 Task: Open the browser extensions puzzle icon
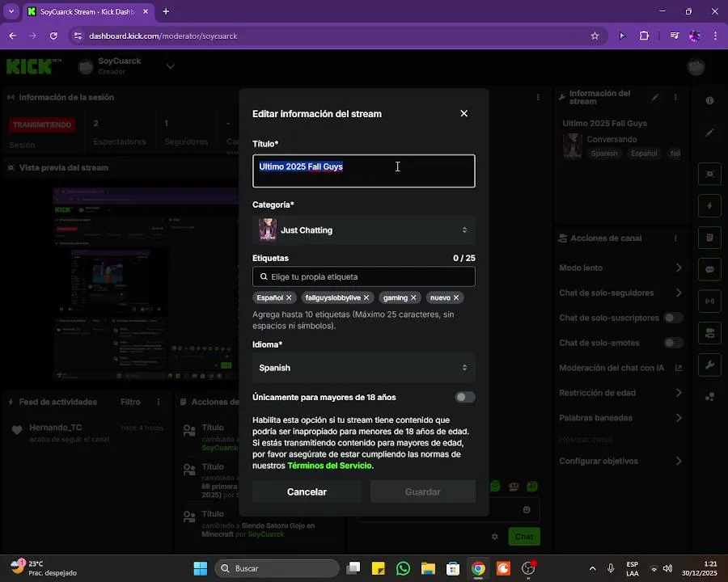pos(644,36)
